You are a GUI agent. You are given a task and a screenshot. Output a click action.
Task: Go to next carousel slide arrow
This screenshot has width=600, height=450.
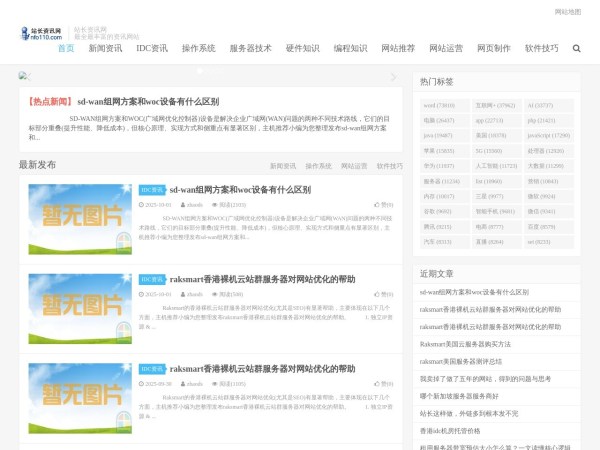393,77
